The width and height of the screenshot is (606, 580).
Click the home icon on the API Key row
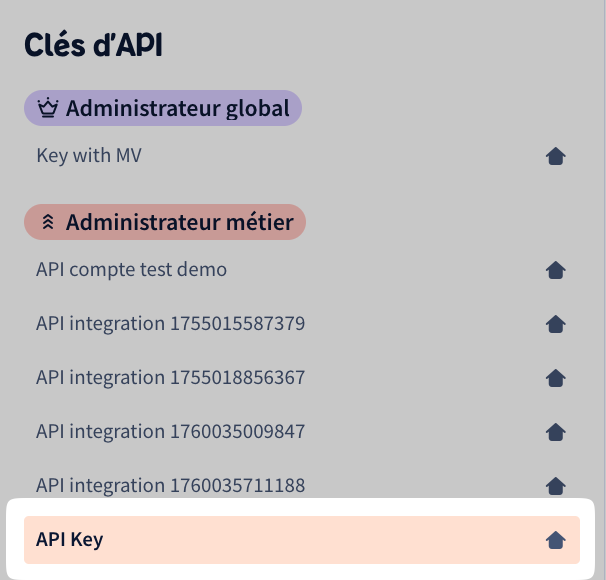coord(556,540)
